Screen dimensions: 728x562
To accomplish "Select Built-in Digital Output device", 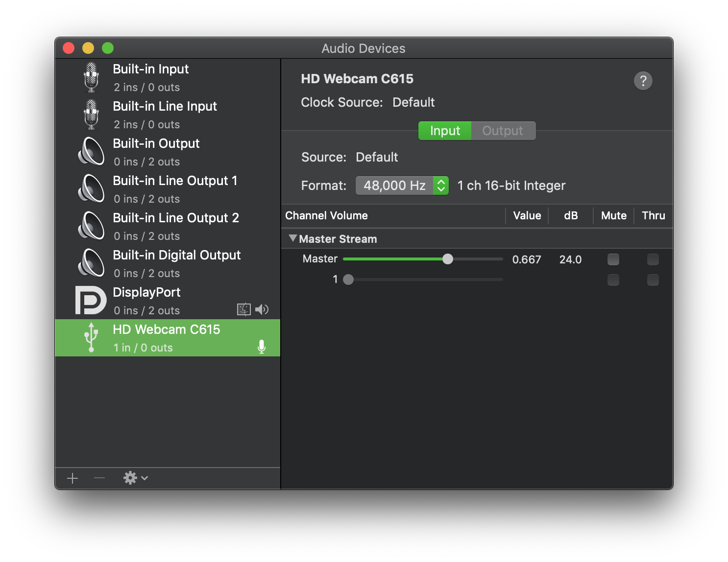I will (x=168, y=263).
